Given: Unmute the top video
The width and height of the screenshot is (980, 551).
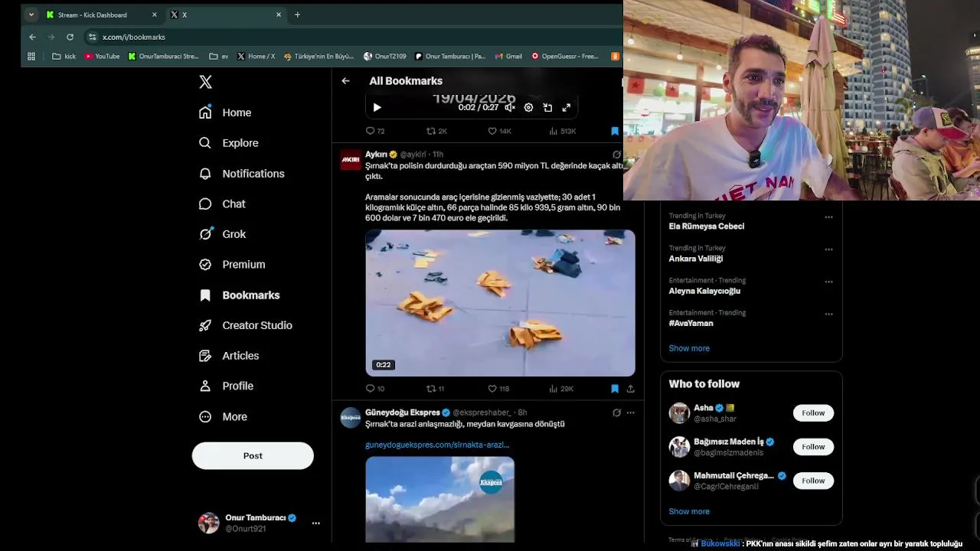Looking at the screenshot, I should pyautogui.click(x=509, y=108).
